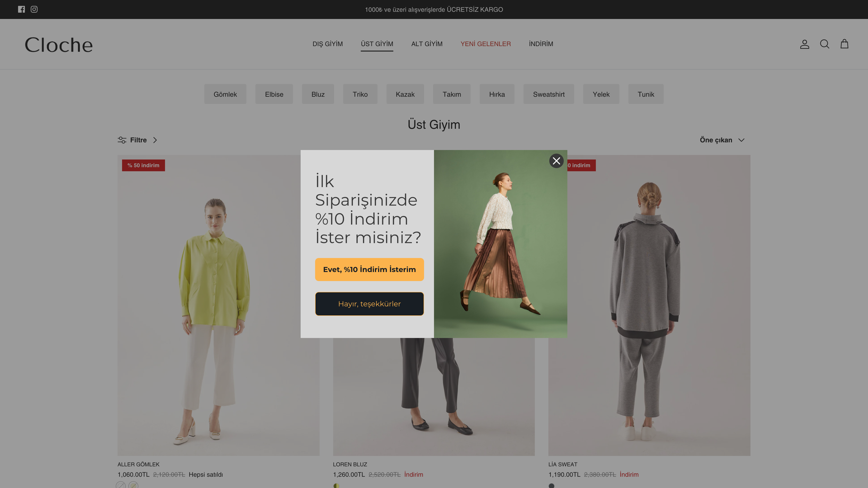Select the Sweatshirt category chip
This screenshot has height=488, width=868.
coord(549,94)
